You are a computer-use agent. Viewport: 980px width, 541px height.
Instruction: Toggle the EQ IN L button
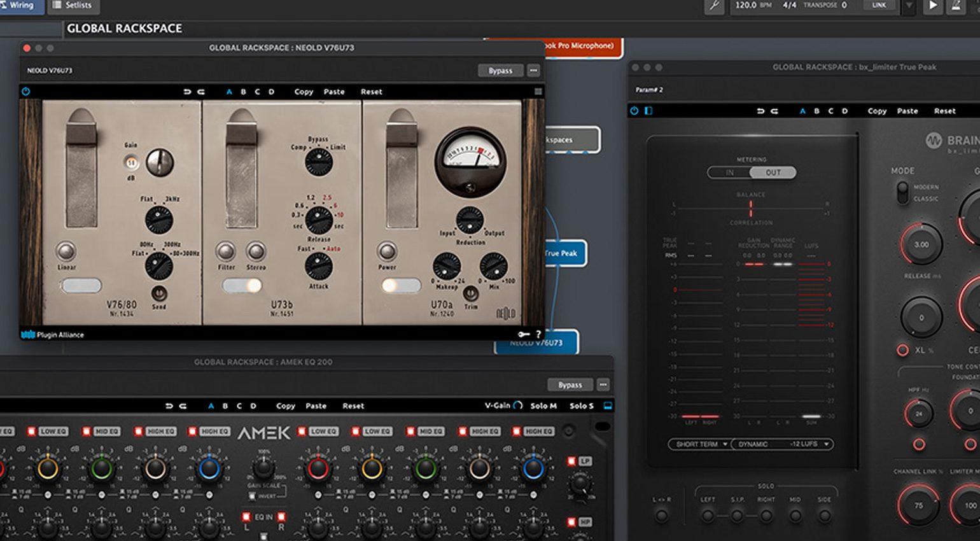pos(246,517)
